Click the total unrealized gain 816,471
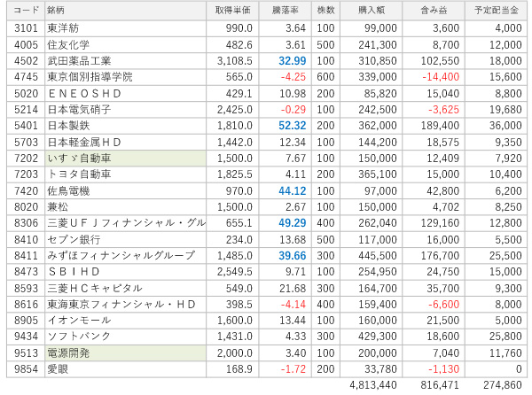532x395 pixels. (440, 385)
